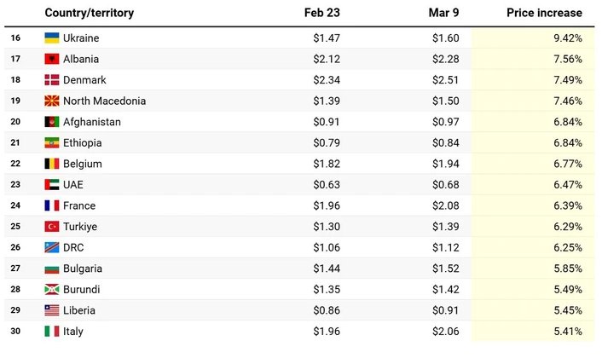Sort by Feb 23 column header
Viewport: 602px width, 364px height.
[x=321, y=13]
